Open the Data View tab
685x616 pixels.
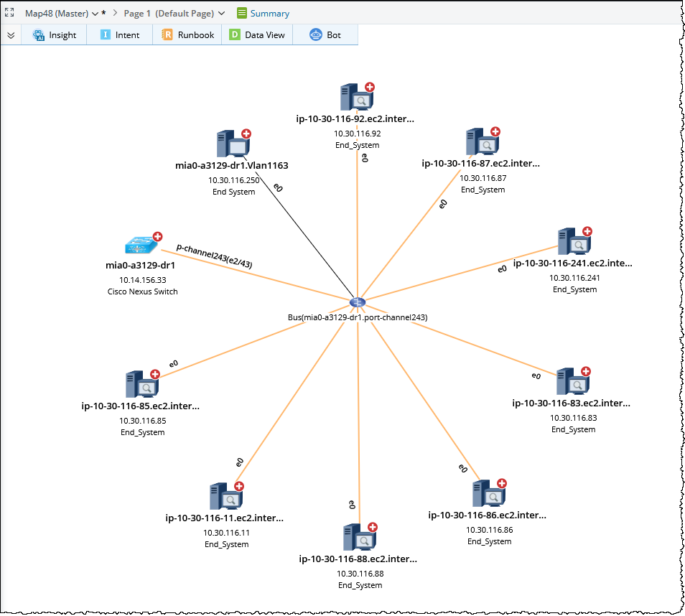(257, 35)
